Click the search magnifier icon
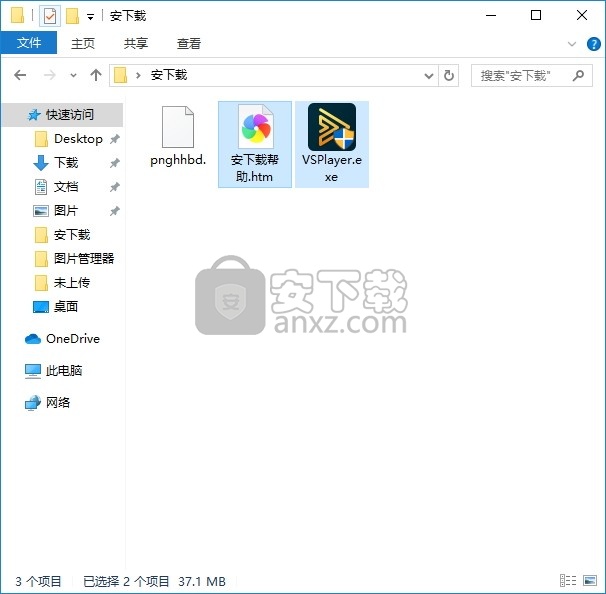 click(578, 75)
